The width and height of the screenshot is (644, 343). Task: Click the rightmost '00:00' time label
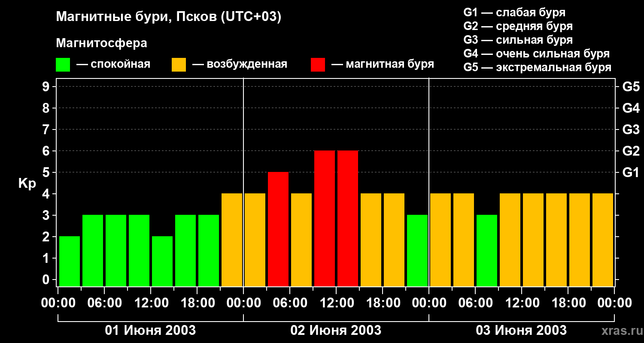point(614,303)
